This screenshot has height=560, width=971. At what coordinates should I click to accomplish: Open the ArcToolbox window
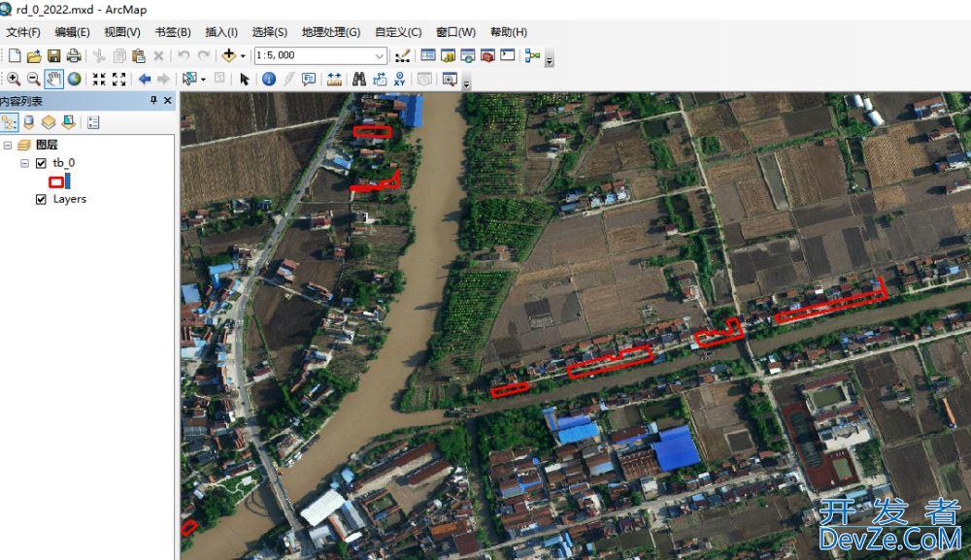tap(487, 55)
